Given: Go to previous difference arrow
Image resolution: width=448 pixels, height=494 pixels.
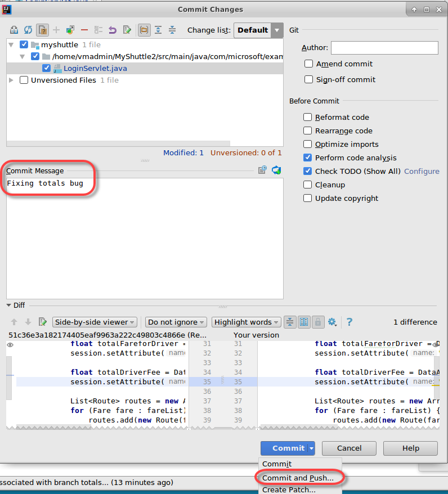Looking at the screenshot, I should (14, 322).
